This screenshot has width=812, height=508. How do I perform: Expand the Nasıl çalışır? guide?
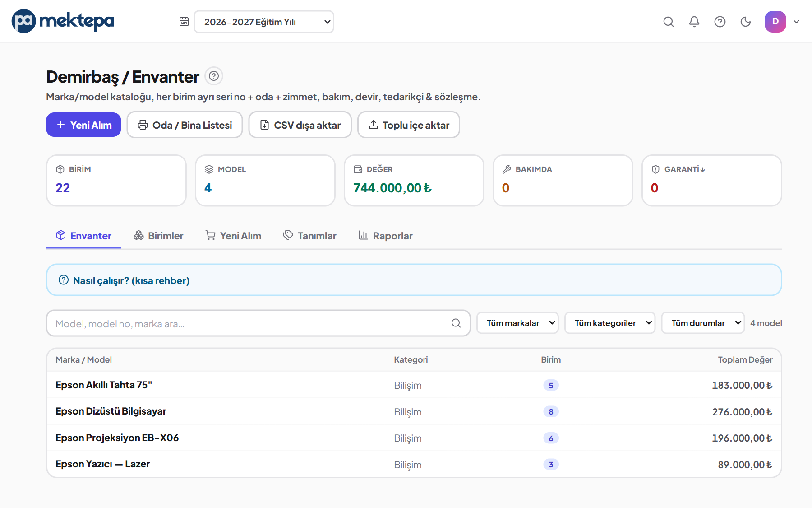pyautogui.click(x=414, y=280)
